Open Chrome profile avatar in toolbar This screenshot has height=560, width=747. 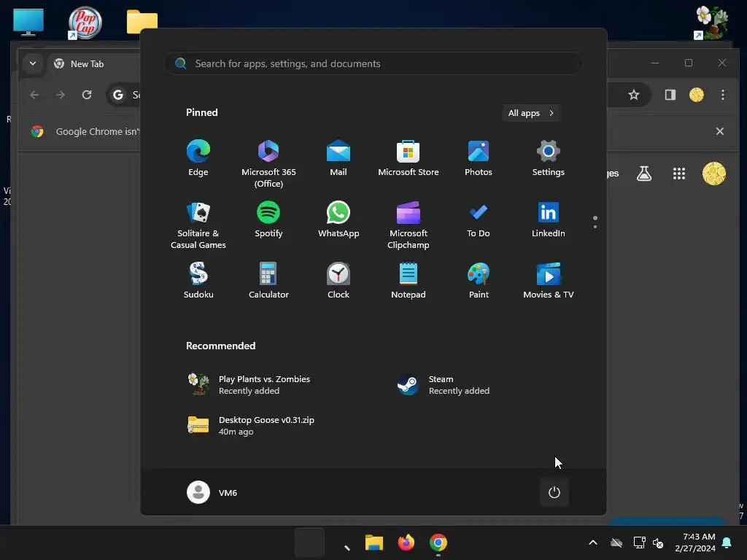tap(697, 95)
